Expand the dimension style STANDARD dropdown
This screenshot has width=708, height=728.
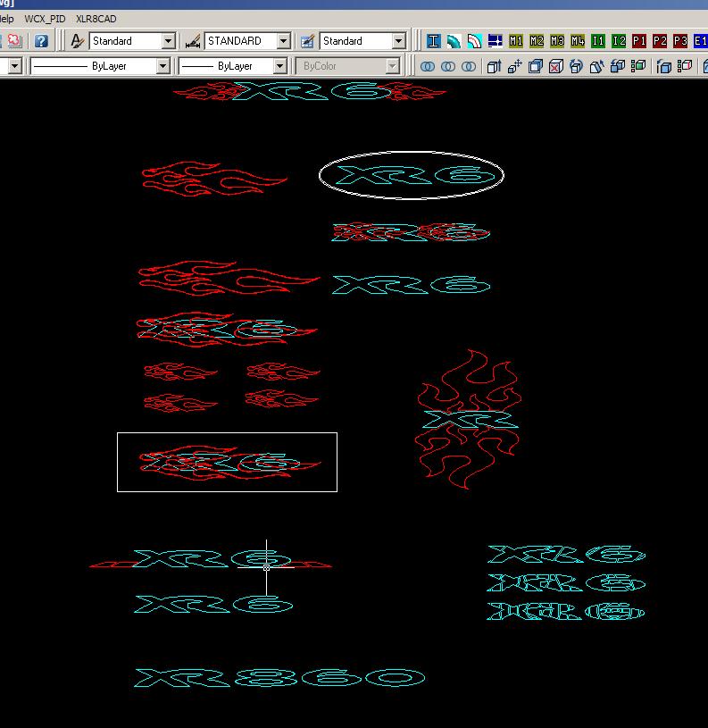283,41
